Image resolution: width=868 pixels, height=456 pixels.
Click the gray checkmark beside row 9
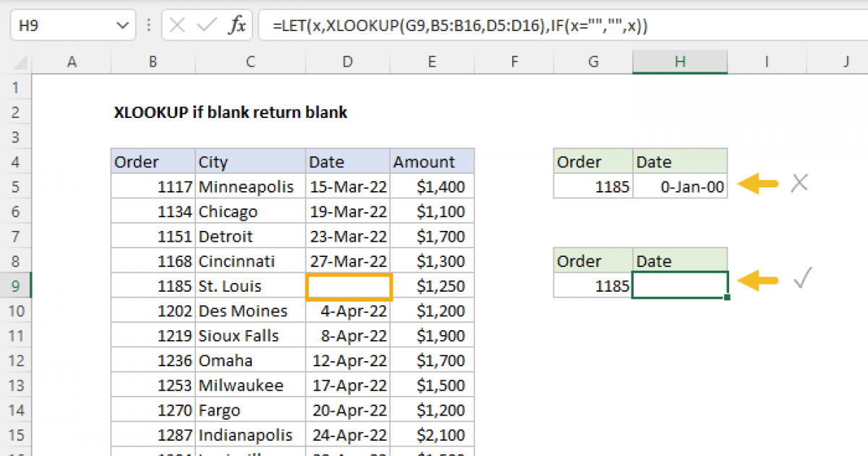click(799, 279)
